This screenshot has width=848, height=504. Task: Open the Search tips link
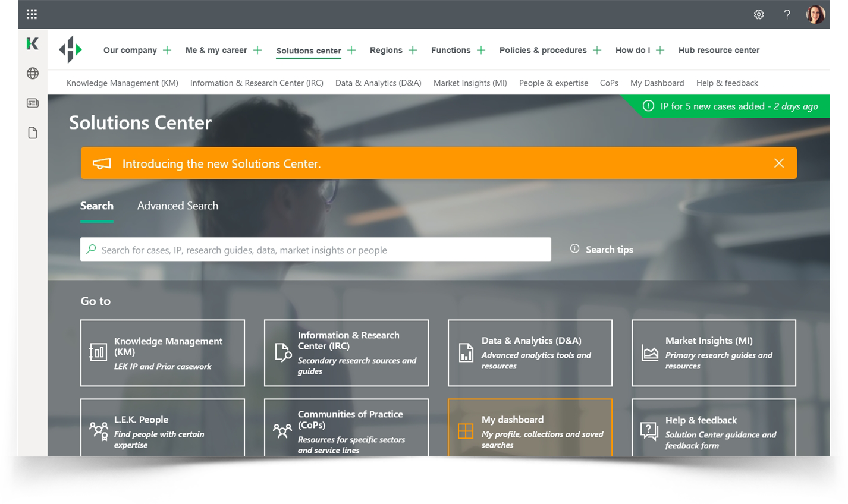608,249
